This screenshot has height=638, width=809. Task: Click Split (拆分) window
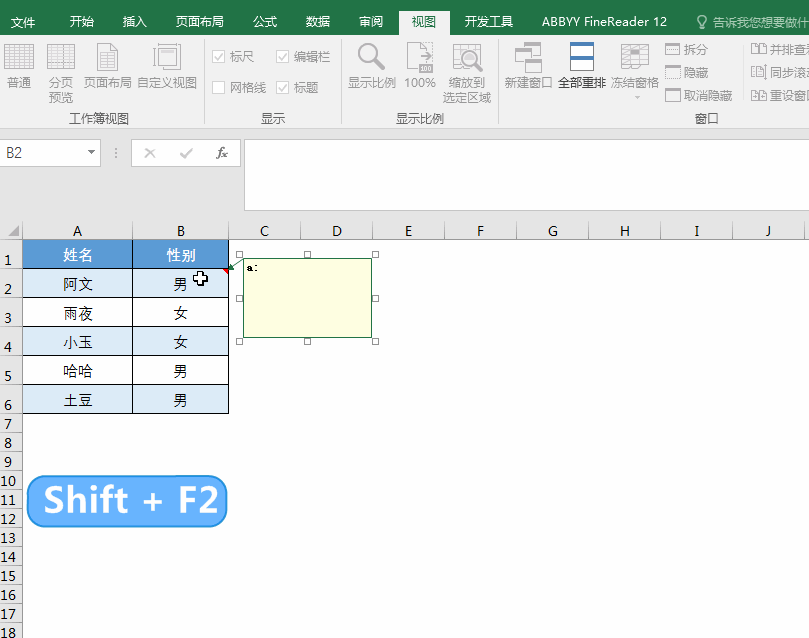click(x=687, y=50)
